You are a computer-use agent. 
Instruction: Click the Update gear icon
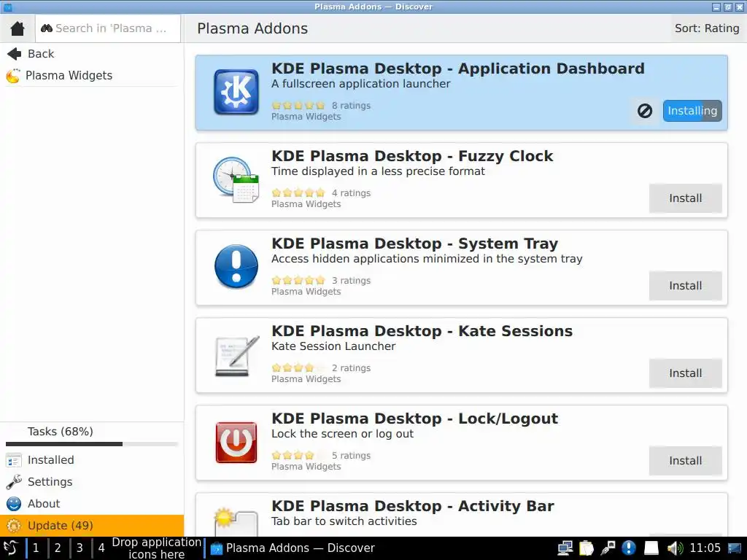point(13,526)
